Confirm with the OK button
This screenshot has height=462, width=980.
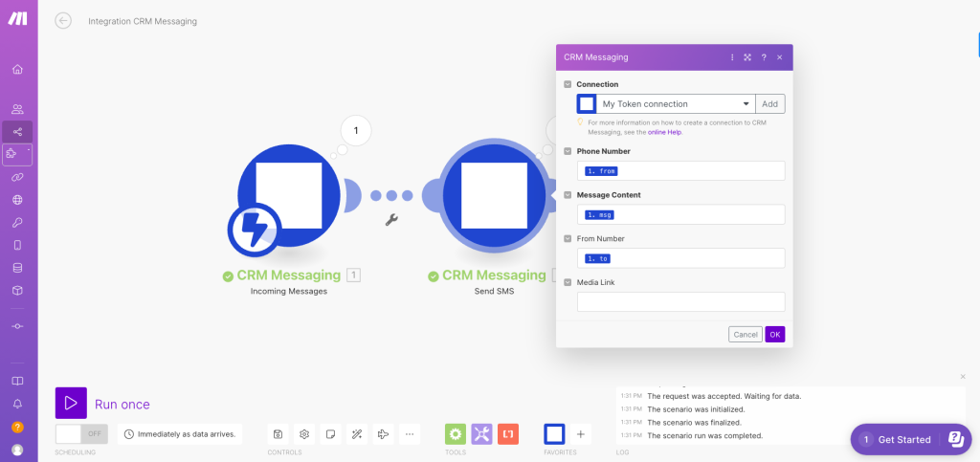pyautogui.click(x=775, y=334)
